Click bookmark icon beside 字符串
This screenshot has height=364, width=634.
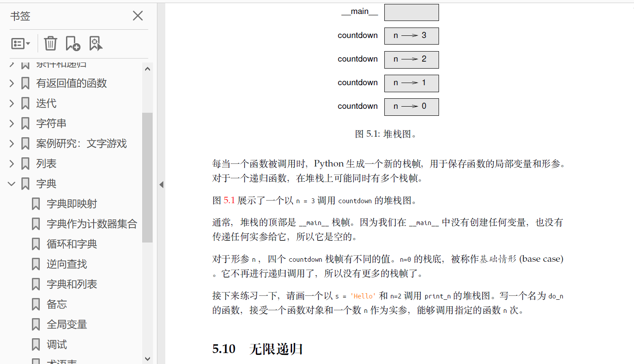click(25, 123)
